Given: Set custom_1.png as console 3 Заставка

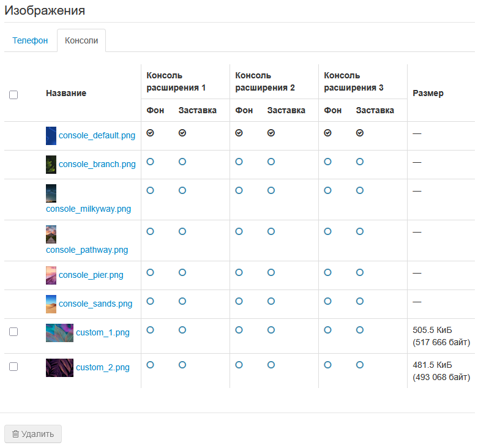Looking at the screenshot, I should point(360,330).
